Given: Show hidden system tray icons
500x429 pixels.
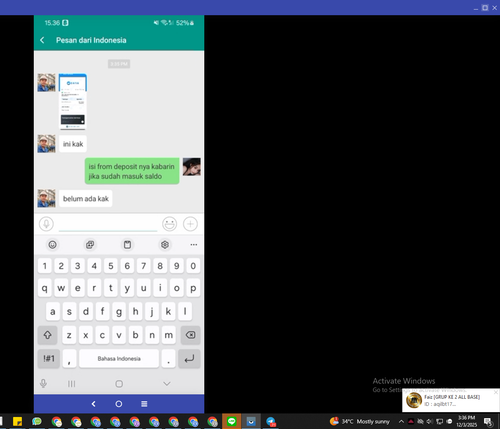Looking at the screenshot, I should click(x=401, y=421).
